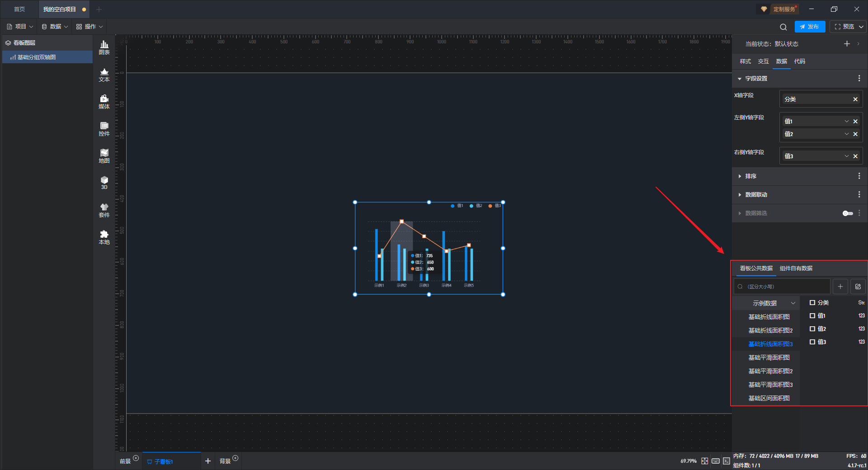Expand the 数据联动 section
Viewport: 868px width, 470px height.
(x=740, y=195)
